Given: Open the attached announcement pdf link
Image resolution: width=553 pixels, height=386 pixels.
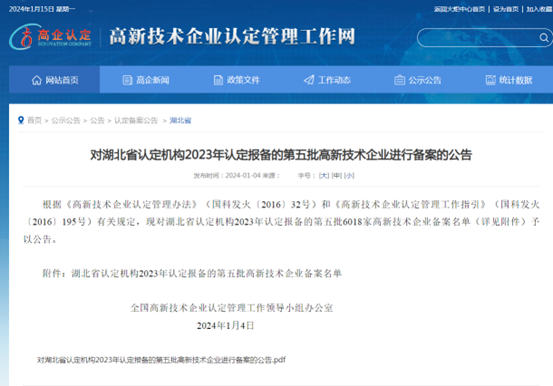Looking at the screenshot, I should coord(162,360).
